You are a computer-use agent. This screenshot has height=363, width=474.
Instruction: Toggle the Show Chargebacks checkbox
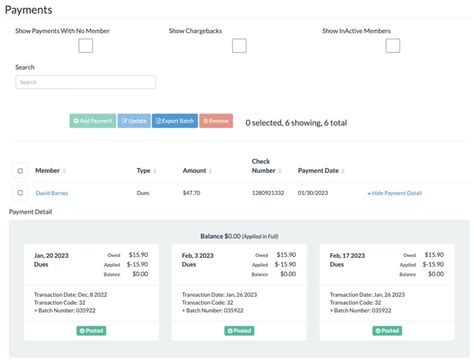(x=239, y=46)
